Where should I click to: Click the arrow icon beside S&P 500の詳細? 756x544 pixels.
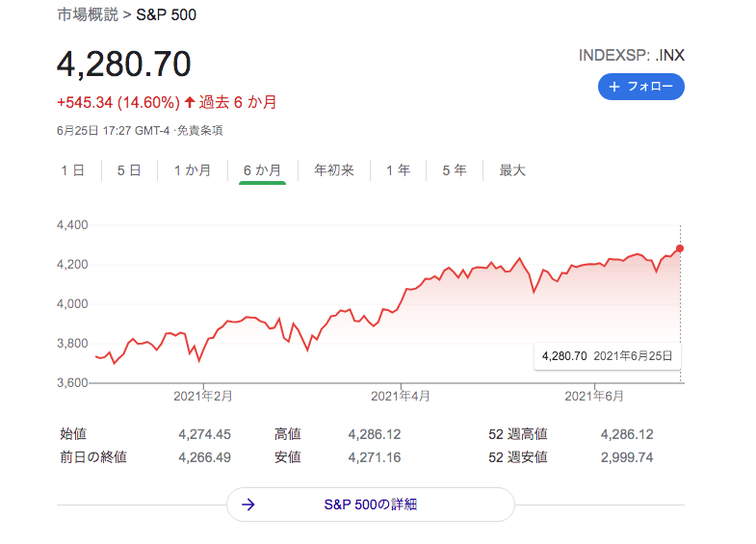(248, 505)
